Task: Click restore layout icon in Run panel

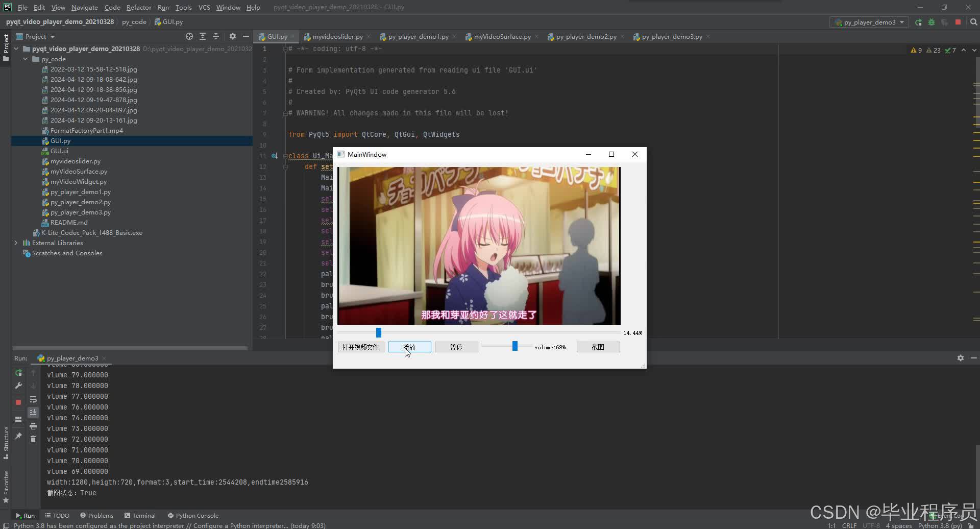Action: [x=18, y=419]
